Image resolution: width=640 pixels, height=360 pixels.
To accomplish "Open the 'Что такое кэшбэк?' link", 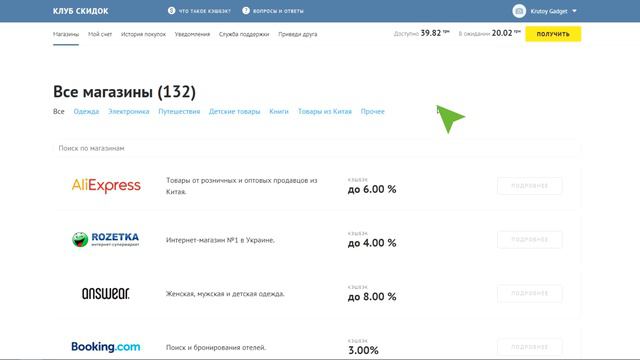I will (x=205, y=11).
